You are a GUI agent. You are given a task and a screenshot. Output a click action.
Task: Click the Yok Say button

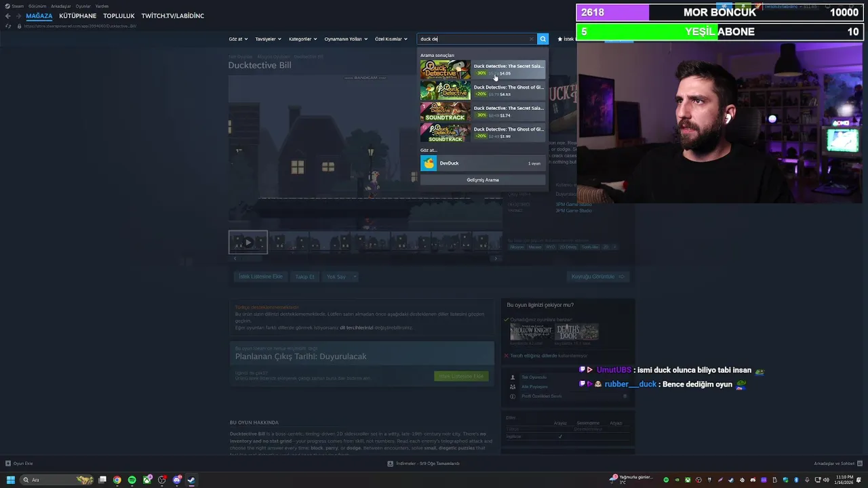[336, 277]
